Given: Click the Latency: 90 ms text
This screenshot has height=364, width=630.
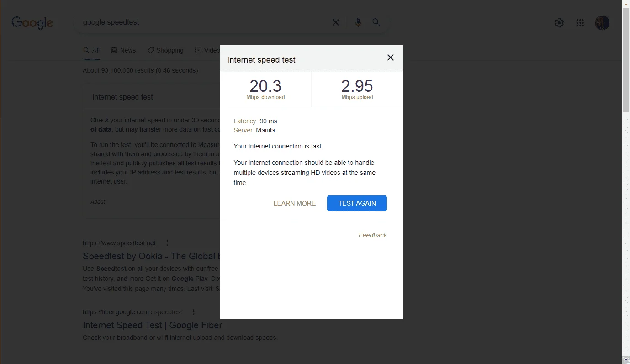Looking at the screenshot, I should point(255,121).
